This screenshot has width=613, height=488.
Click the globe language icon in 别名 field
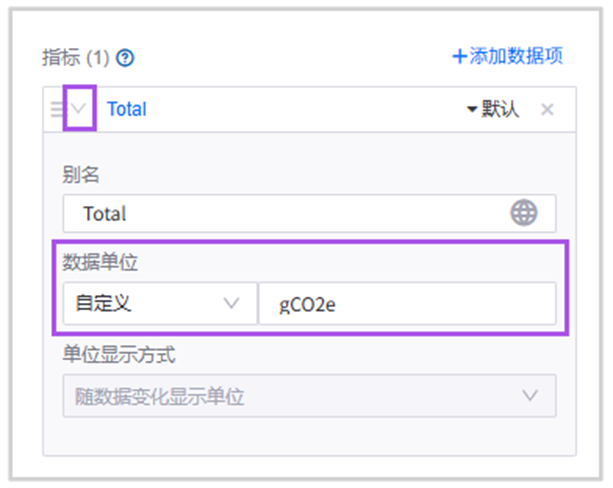(524, 213)
